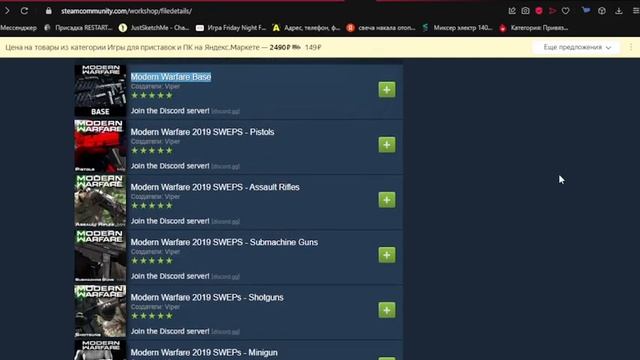Open the Игра Friday Night bookmark
640x360 pixels.
[x=231, y=28]
